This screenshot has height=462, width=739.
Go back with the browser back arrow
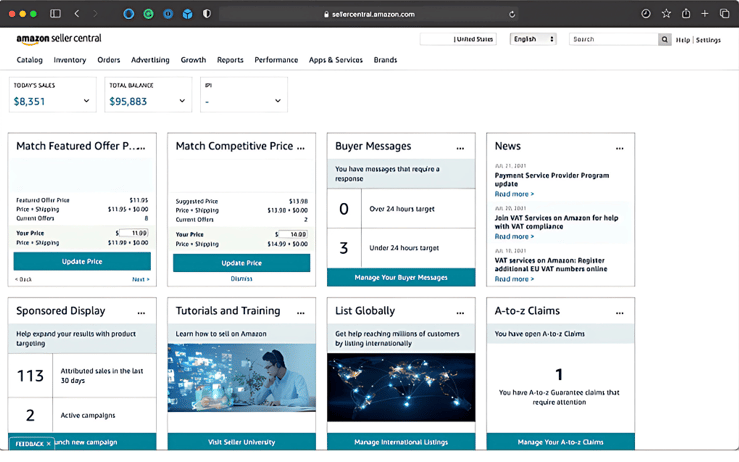77,14
